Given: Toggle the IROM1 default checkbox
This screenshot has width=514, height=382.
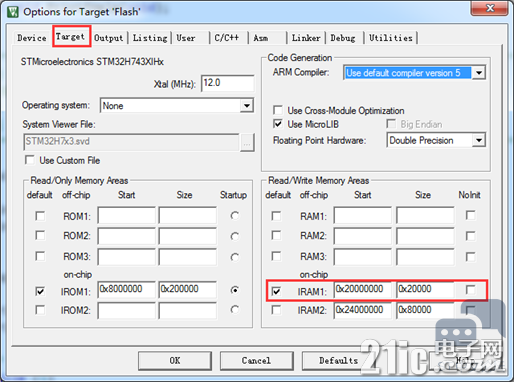Looking at the screenshot, I should pos(40,291).
